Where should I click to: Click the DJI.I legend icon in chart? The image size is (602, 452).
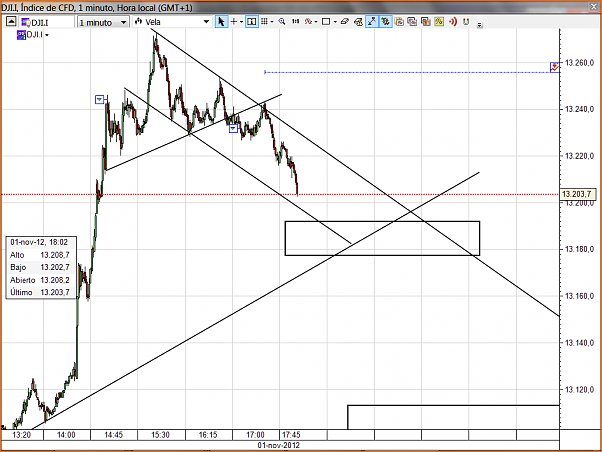click(21, 35)
